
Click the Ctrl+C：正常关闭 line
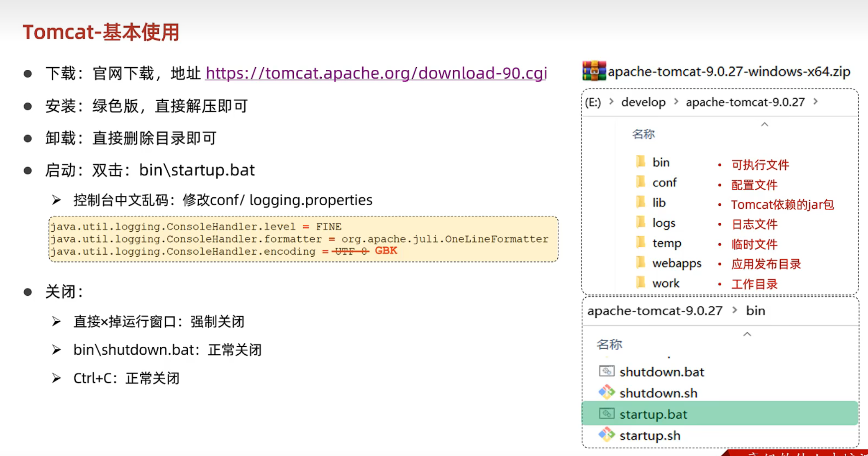pyautogui.click(x=127, y=378)
